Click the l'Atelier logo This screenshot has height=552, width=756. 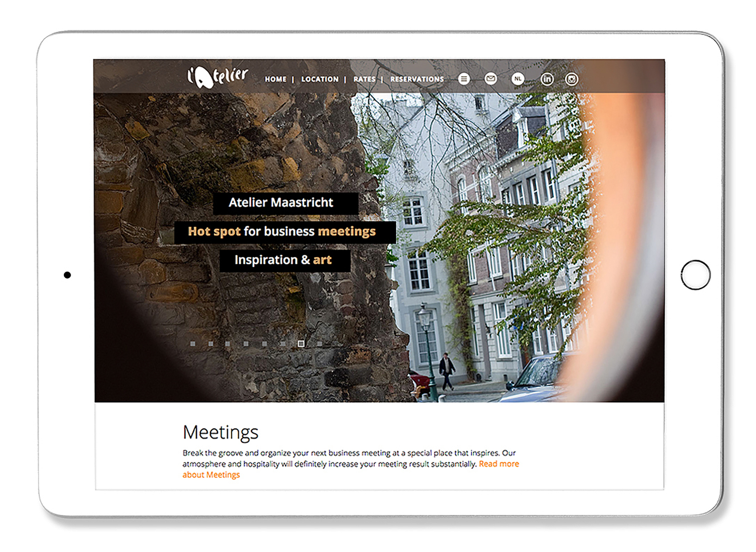pyautogui.click(x=217, y=77)
